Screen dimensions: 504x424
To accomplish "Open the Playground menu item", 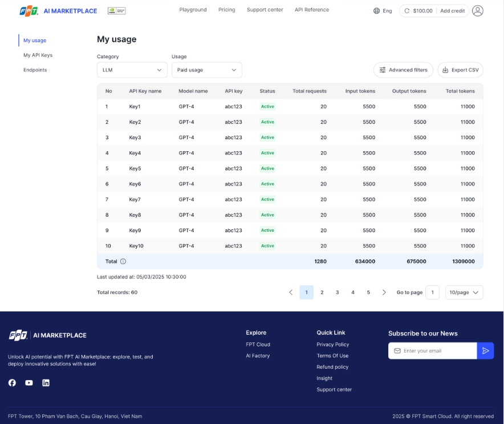I will pyautogui.click(x=193, y=10).
